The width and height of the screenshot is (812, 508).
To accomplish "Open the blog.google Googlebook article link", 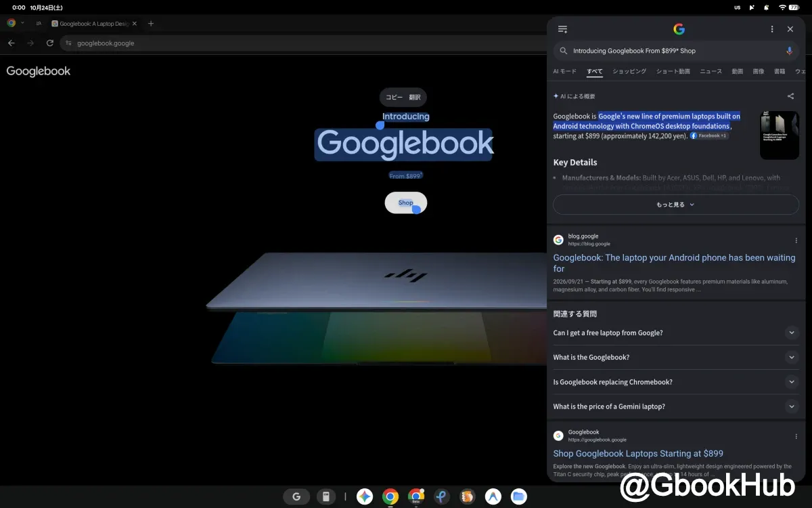I will (674, 263).
